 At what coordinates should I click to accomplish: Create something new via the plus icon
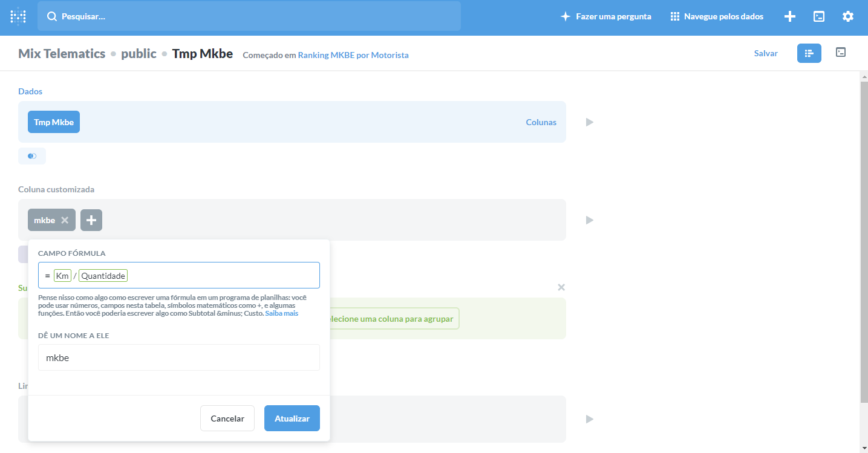click(789, 16)
